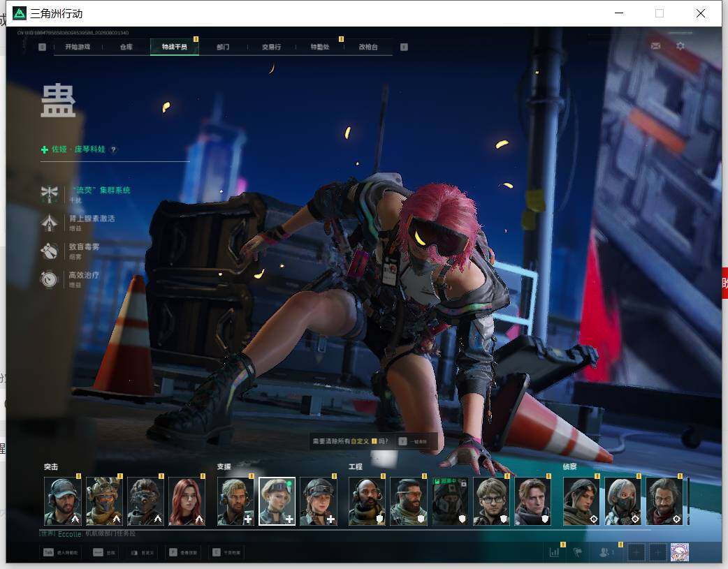Click the help question mark beside operator name
728x569 pixels.
(113, 149)
